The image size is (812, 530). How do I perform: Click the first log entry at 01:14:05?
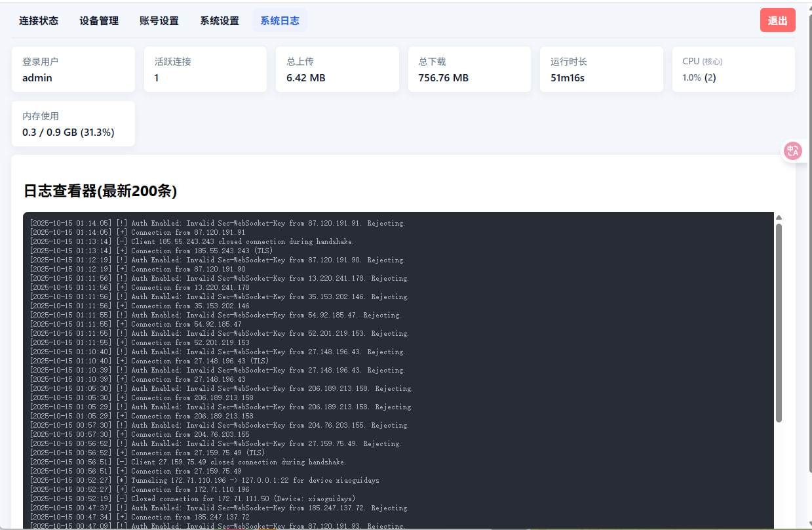coord(218,223)
